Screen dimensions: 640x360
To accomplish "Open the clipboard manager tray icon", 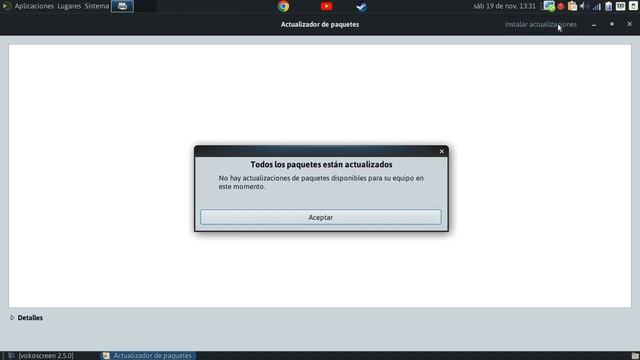I will coord(572,6).
